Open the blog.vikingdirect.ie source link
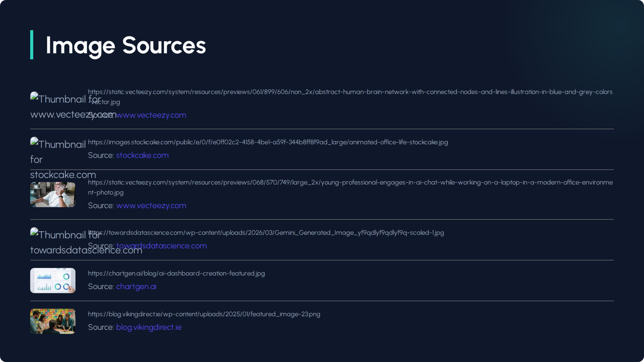The width and height of the screenshot is (644, 362). coord(149,327)
